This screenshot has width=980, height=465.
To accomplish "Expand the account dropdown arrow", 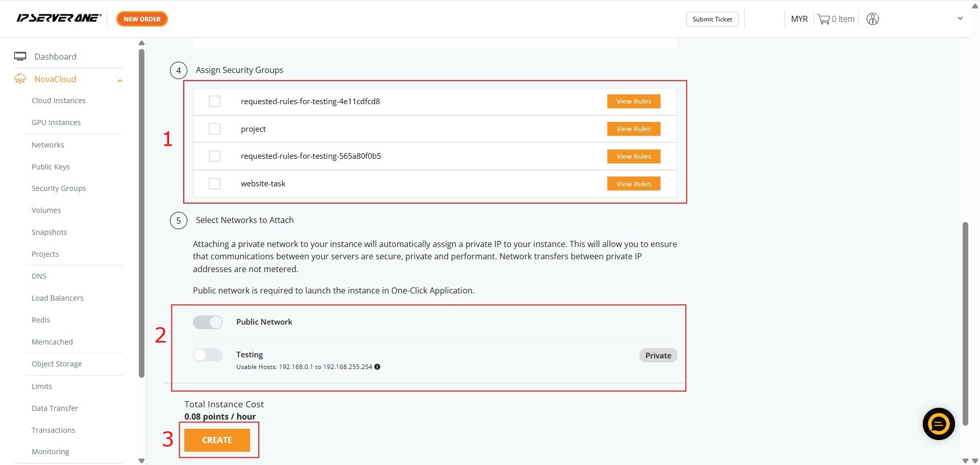I will (x=960, y=19).
